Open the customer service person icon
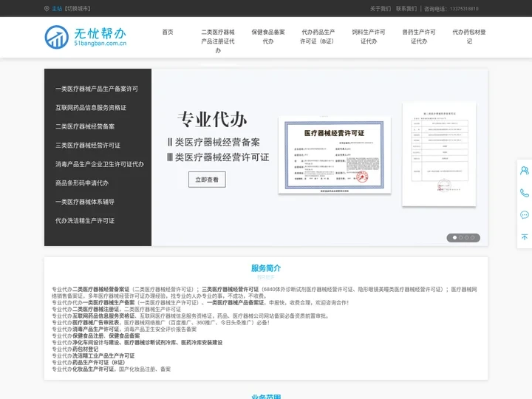This screenshot has width=532, height=399. [525, 171]
